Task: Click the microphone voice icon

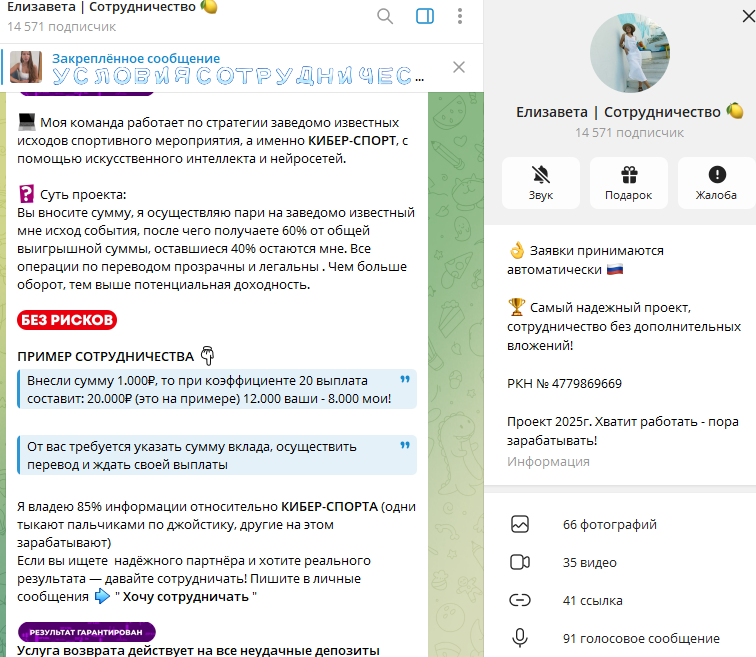Action: pos(520,638)
